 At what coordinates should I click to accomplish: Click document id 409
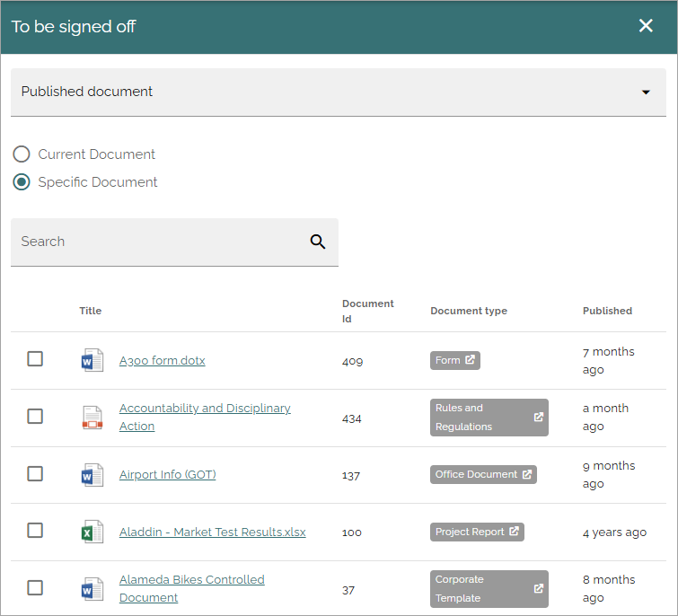352,361
